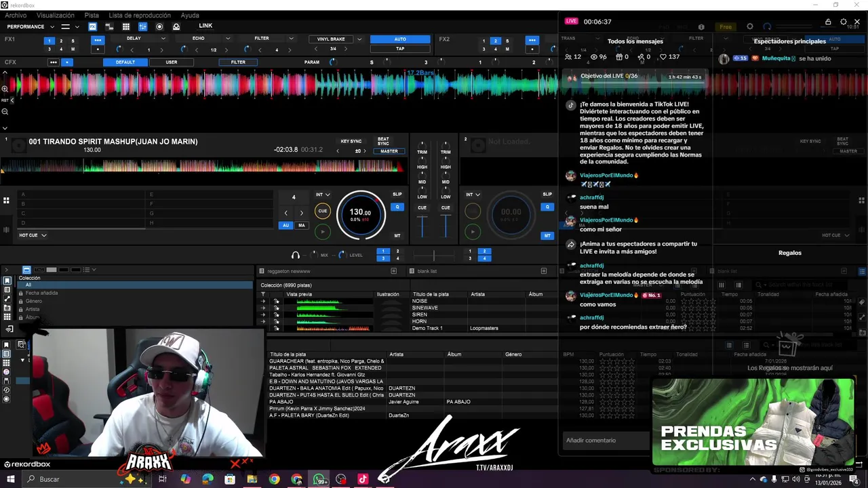Show the pads grid panel icon
Viewport: 868px width, 488px height.
125,26
